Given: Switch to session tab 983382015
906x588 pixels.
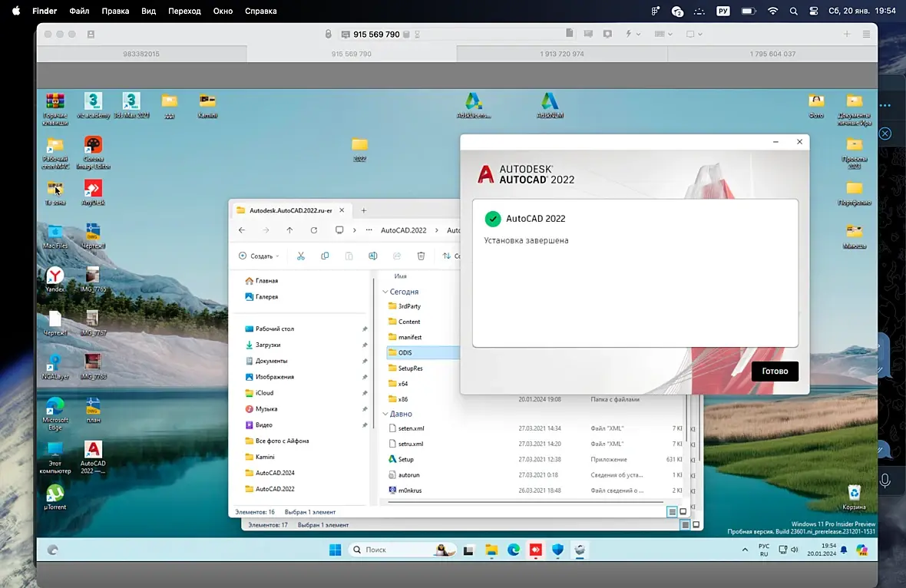Looking at the screenshot, I should coord(141,54).
